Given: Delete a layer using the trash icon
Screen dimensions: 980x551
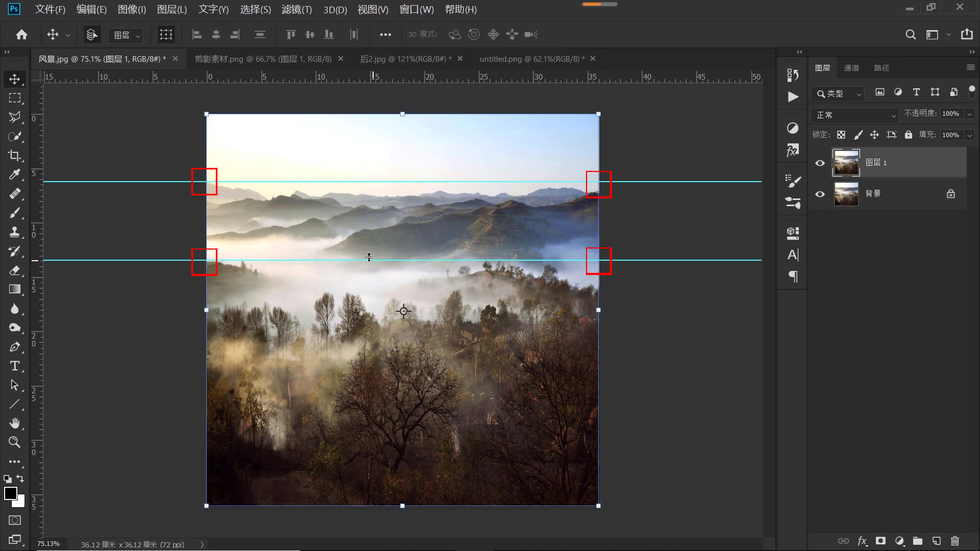Looking at the screenshot, I should [954, 542].
